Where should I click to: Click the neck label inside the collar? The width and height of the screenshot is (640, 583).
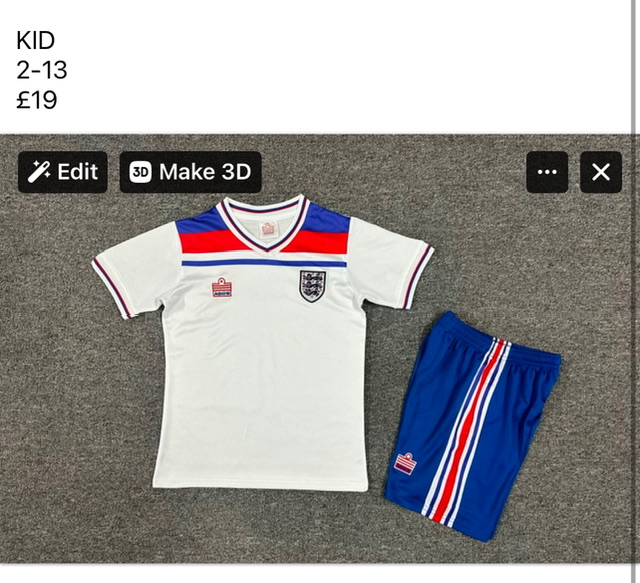click(x=267, y=228)
